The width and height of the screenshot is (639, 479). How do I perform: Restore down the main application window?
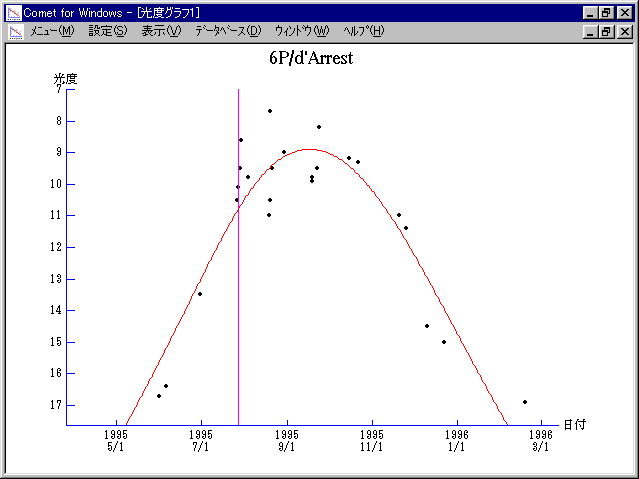[x=607, y=12]
